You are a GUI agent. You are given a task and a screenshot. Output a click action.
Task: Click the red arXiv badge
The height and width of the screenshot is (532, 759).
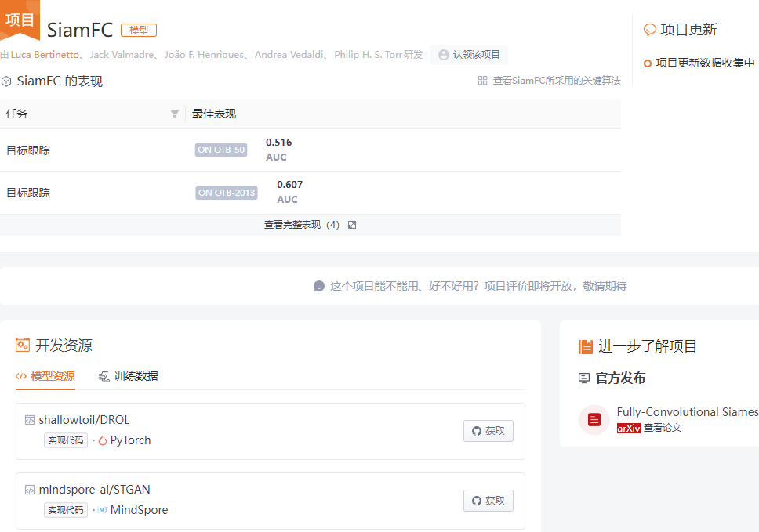click(628, 428)
